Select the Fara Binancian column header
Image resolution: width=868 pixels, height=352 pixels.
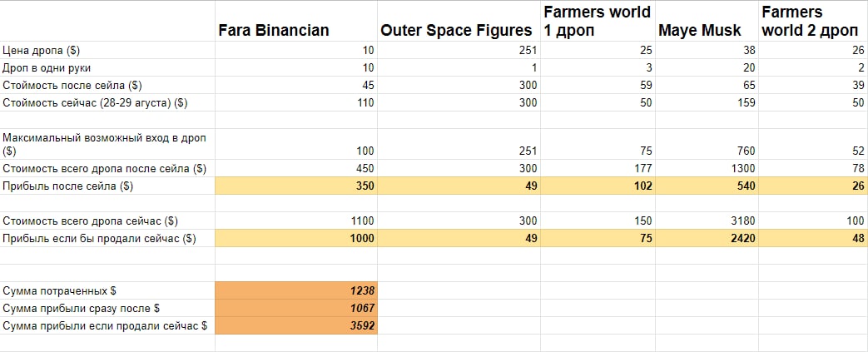pyautogui.click(x=274, y=31)
